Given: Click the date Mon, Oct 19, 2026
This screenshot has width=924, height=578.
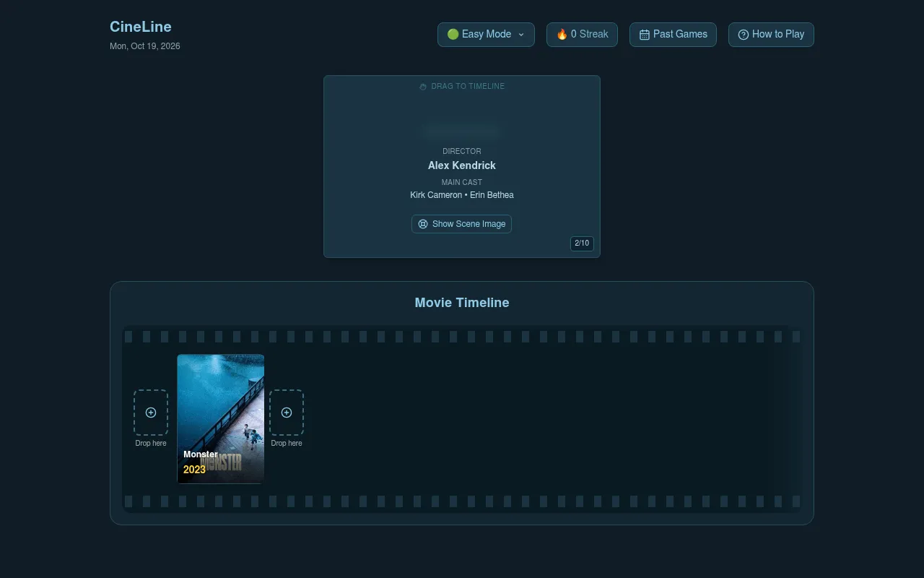Looking at the screenshot, I should coord(145,46).
